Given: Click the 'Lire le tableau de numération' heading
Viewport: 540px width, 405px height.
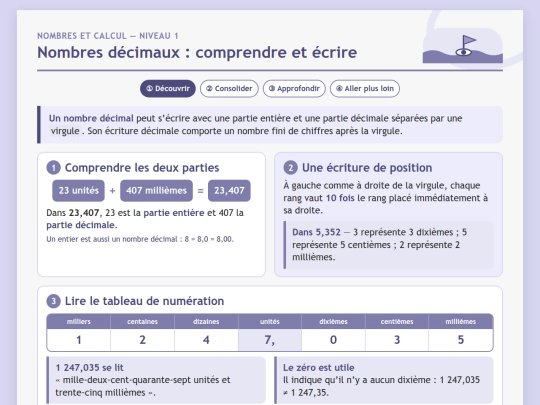Looking at the screenshot, I should (x=144, y=301).
